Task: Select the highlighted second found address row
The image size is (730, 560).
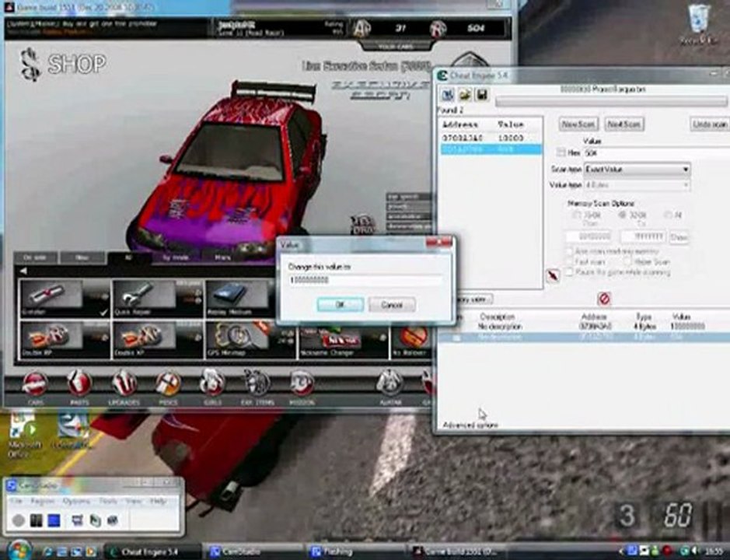Action: click(x=491, y=149)
